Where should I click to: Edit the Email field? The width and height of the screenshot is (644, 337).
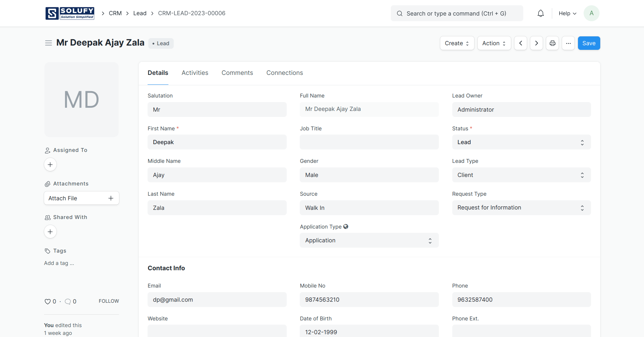coord(217,300)
